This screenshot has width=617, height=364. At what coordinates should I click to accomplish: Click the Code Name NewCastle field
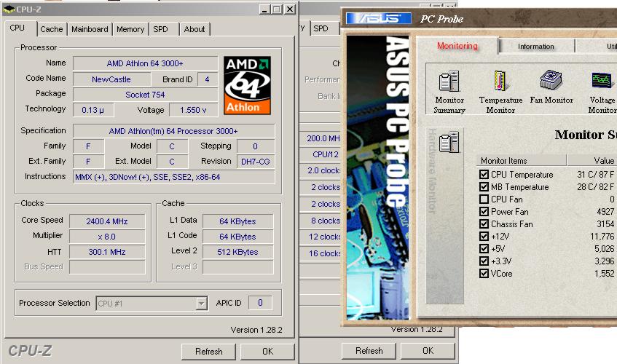click(111, 79)
